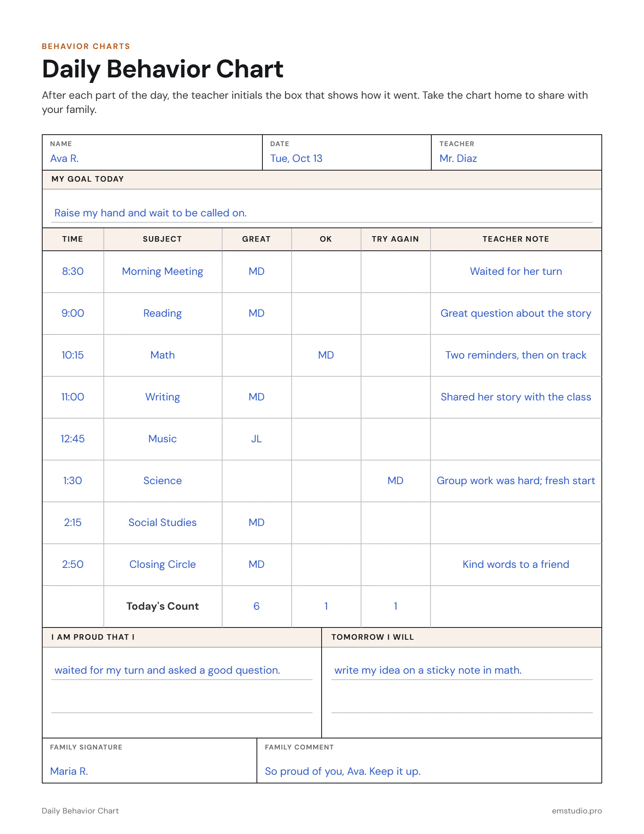
Task: Select 'Group work was hard; fresh start' note
Action: click(x=516, y=481)
